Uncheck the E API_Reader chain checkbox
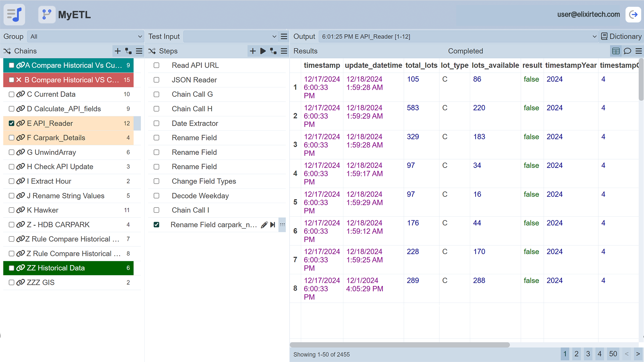 [x=11, y=123]
